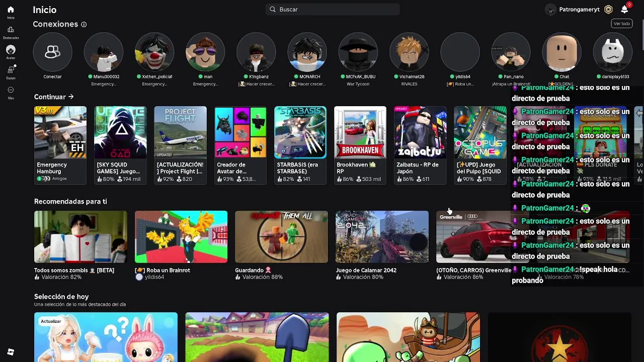Type in the Buscar search field
This screenshot has width=644, height=362.
coord(333,9)
